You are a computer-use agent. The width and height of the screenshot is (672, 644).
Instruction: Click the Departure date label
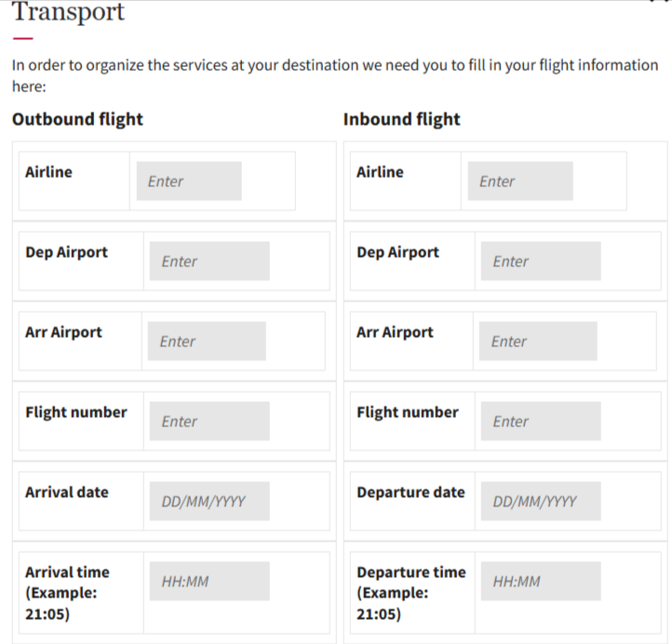pyautogui.click(x=410, y=492)
